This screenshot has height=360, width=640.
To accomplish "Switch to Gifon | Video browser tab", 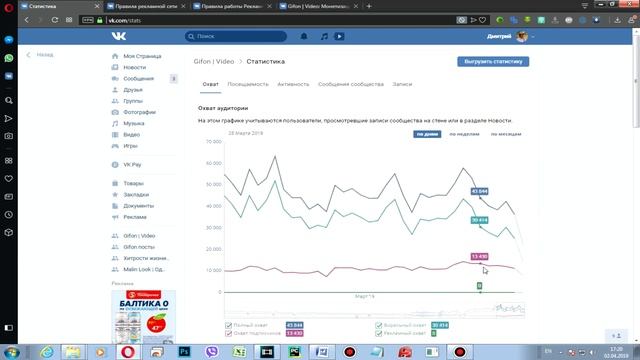I will point(318,6).
